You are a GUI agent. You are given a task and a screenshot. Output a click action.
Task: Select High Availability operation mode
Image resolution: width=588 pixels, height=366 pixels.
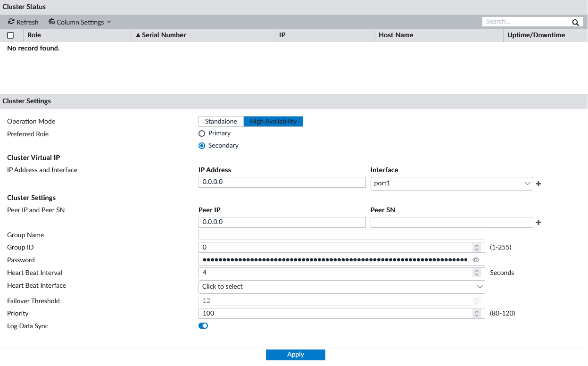(x=273, y=122)
